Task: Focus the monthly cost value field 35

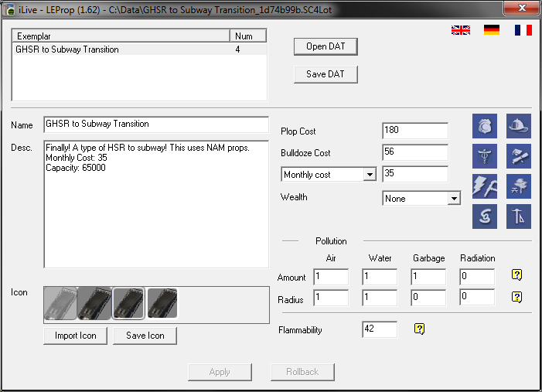Action: 415,174
